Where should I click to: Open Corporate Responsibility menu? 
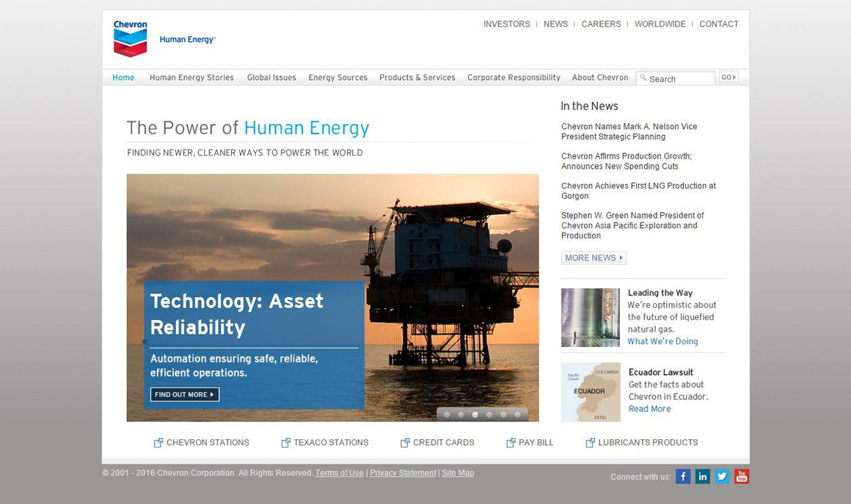(514, 78)
